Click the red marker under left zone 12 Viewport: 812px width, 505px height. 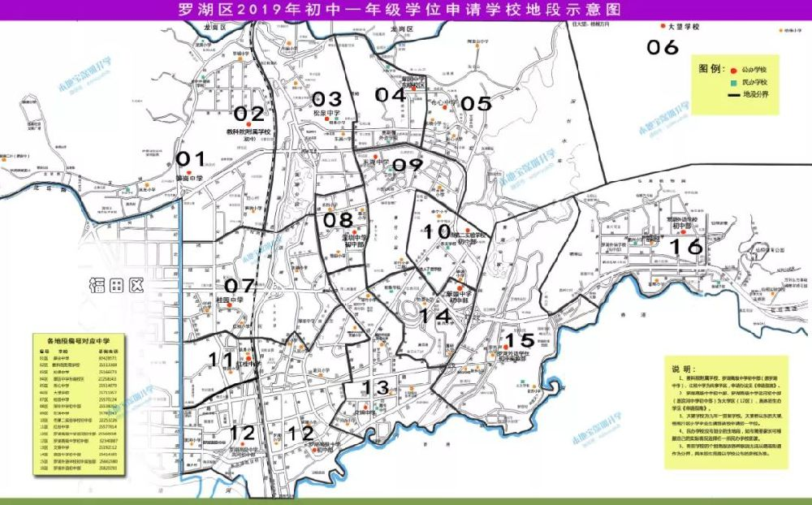(x=241, y=444)
